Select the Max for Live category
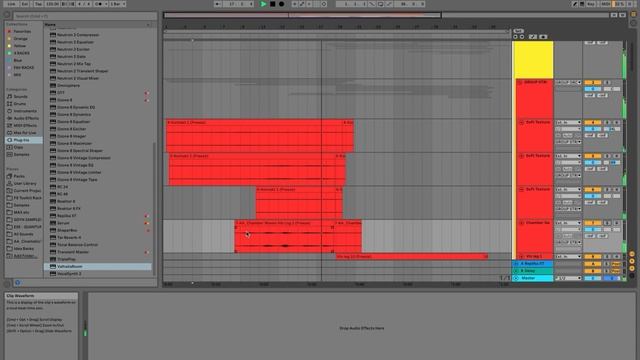Image resolution: width=640 pixels, height=360 pixels. coord(25,133)
